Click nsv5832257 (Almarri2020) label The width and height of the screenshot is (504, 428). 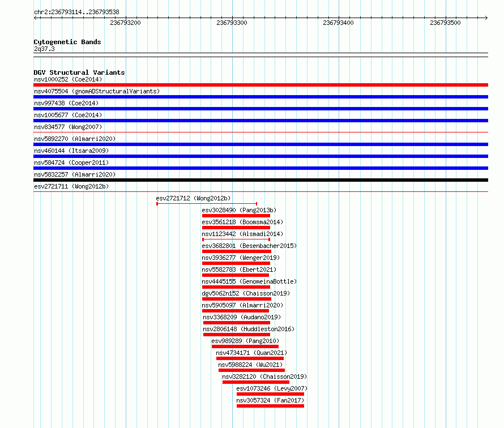75,174
